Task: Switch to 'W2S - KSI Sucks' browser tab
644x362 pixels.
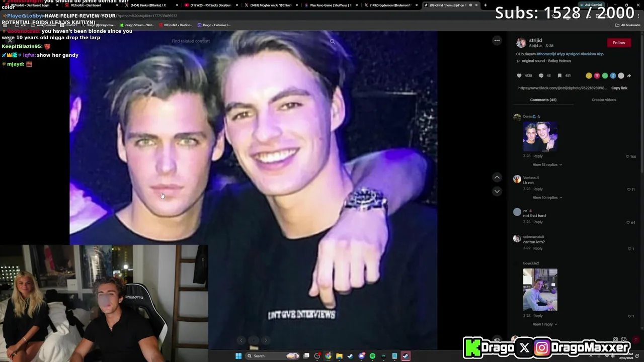Action: click(210, 5)
